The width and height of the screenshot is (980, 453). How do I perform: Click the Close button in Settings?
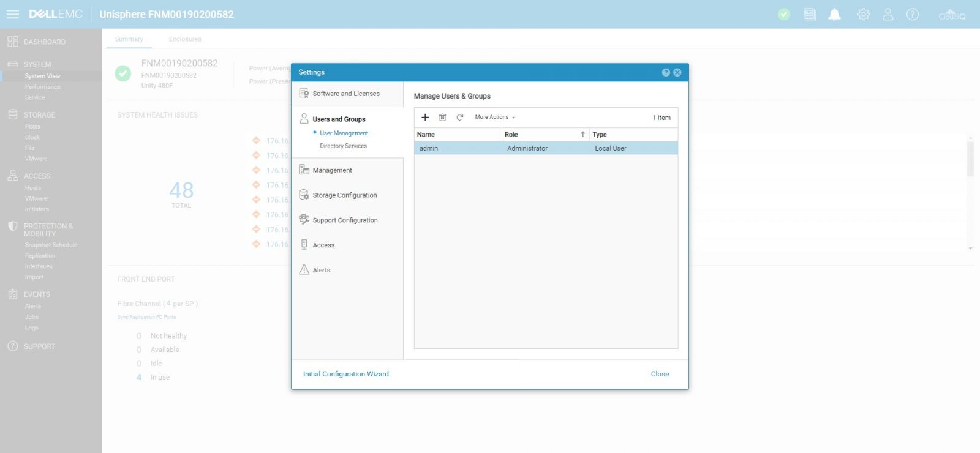pyautogui.click(x=660, y=374)
